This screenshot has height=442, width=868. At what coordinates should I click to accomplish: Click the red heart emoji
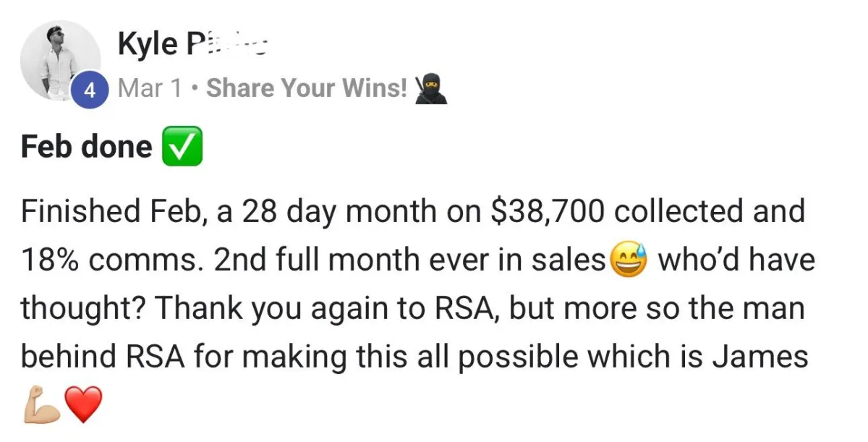[83, 404]
